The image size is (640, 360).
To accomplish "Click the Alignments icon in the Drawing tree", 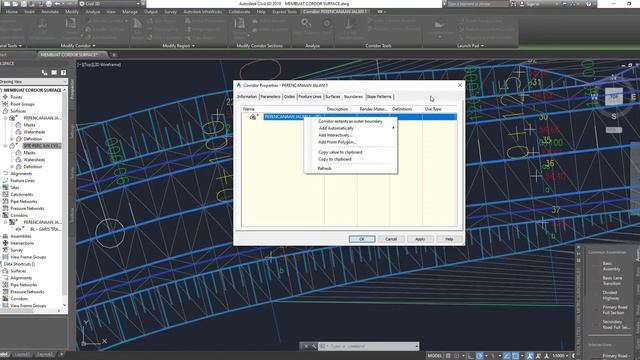I will (x=5, y=173).
